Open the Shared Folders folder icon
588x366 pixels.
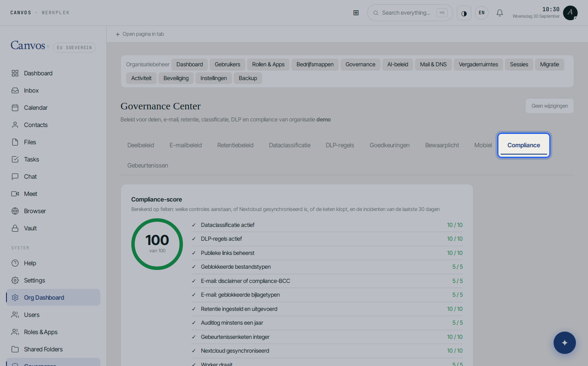[x=15, y=349]
